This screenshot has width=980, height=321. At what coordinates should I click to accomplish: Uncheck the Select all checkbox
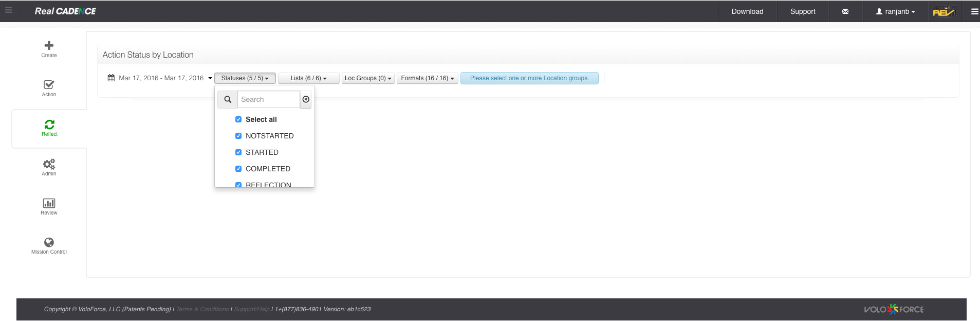tap(238, 119)
